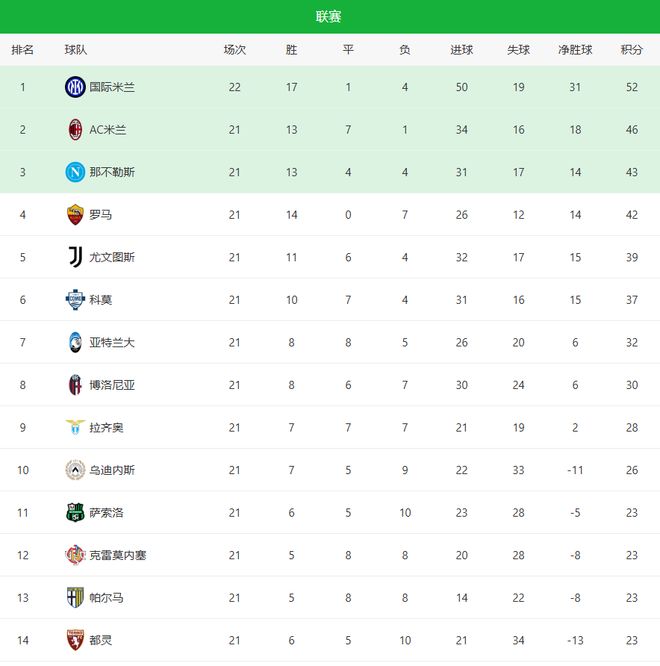The width and height of the screenshot is (660, 666).
Task: Open the 国际米兰 team link
Action: coord(112,87)
